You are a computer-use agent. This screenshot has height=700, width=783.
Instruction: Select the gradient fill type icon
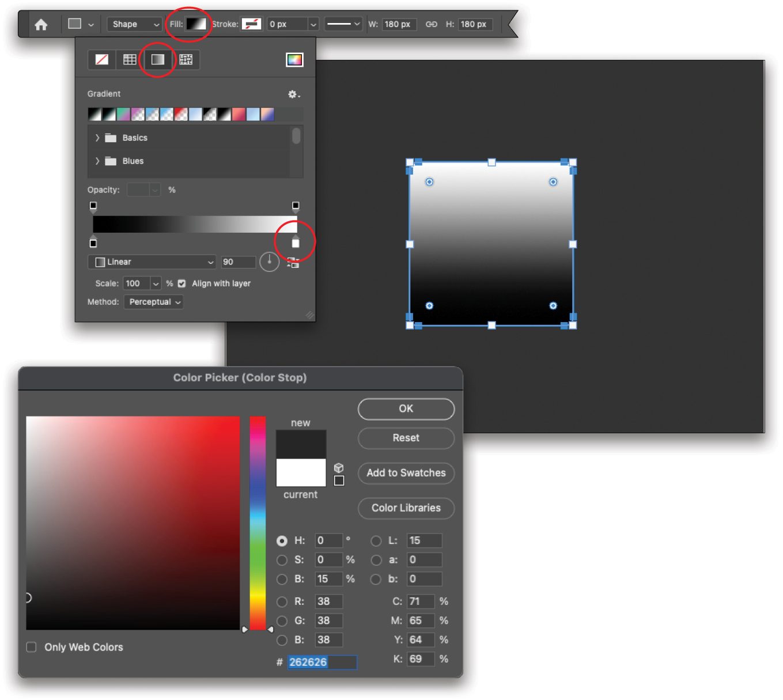[158, 59]
